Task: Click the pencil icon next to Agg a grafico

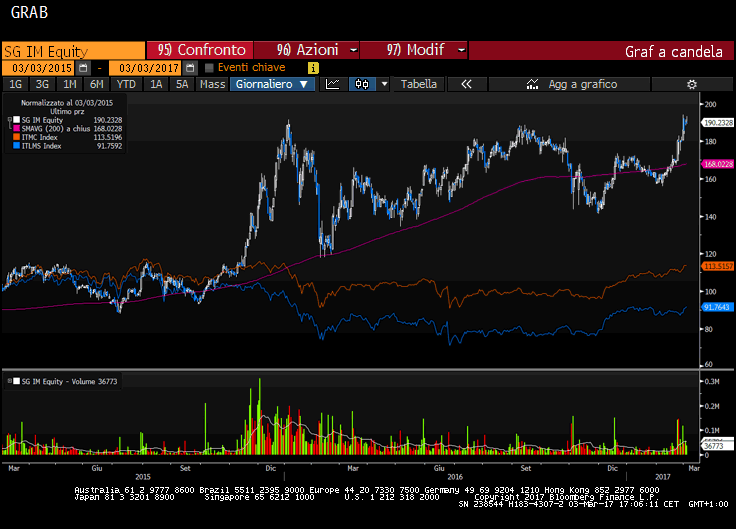Action: tap(529, 84)
